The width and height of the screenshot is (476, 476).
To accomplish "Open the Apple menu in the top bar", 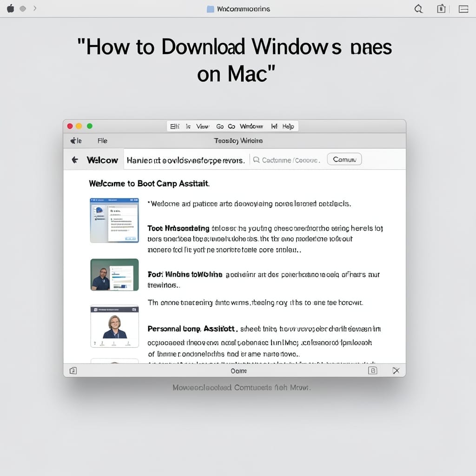I will (x=11, y=8).
